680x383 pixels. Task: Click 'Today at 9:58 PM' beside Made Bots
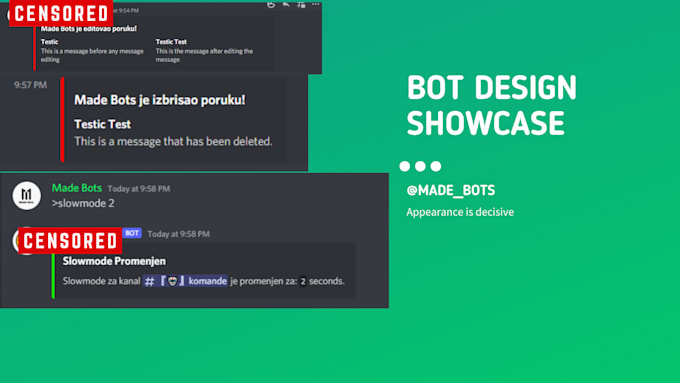pyautogui.click(x=139, y=189)
